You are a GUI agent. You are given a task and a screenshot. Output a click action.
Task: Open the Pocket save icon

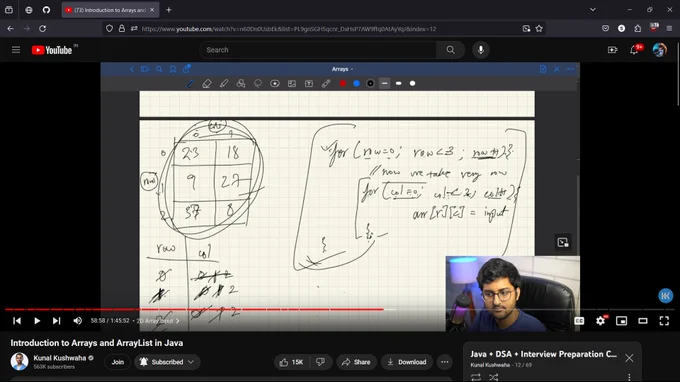click(x=605, y=29)
